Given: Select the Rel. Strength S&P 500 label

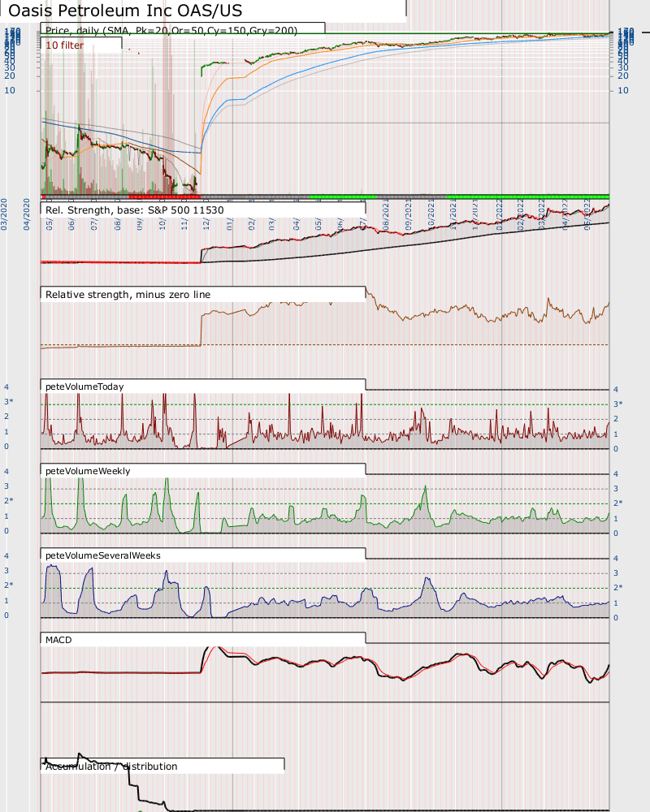Looking at the screenshot, I should [135, 209].
